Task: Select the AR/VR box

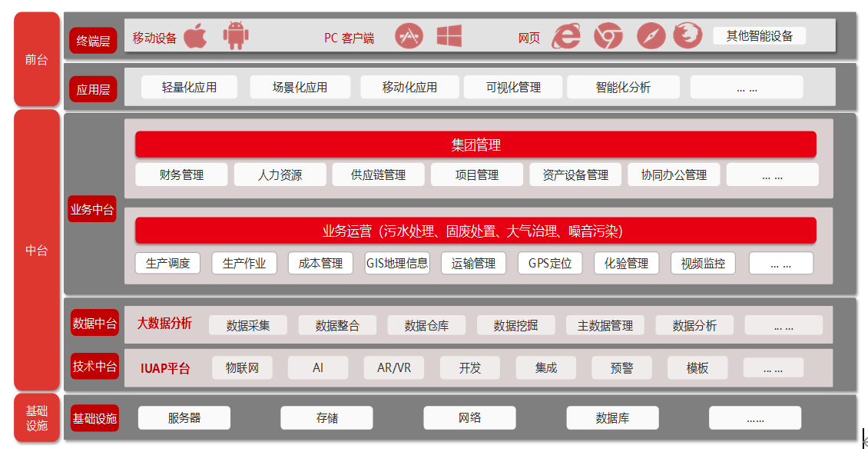Action: tap(394, 368)
